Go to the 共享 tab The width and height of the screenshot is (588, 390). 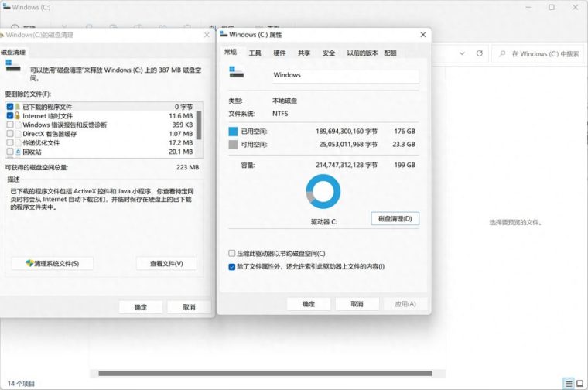pos(304,53)
